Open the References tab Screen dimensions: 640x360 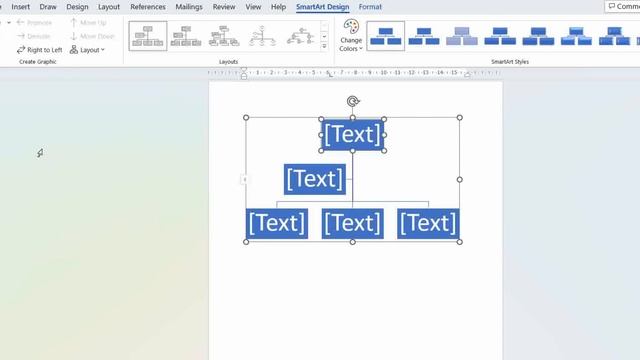click(x=148, y=7)
